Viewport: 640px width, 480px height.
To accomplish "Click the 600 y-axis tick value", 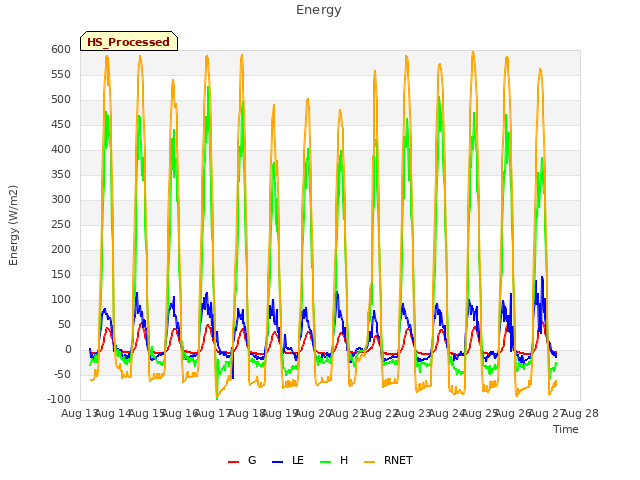I will pyautogui.click(x=61, y=49).
